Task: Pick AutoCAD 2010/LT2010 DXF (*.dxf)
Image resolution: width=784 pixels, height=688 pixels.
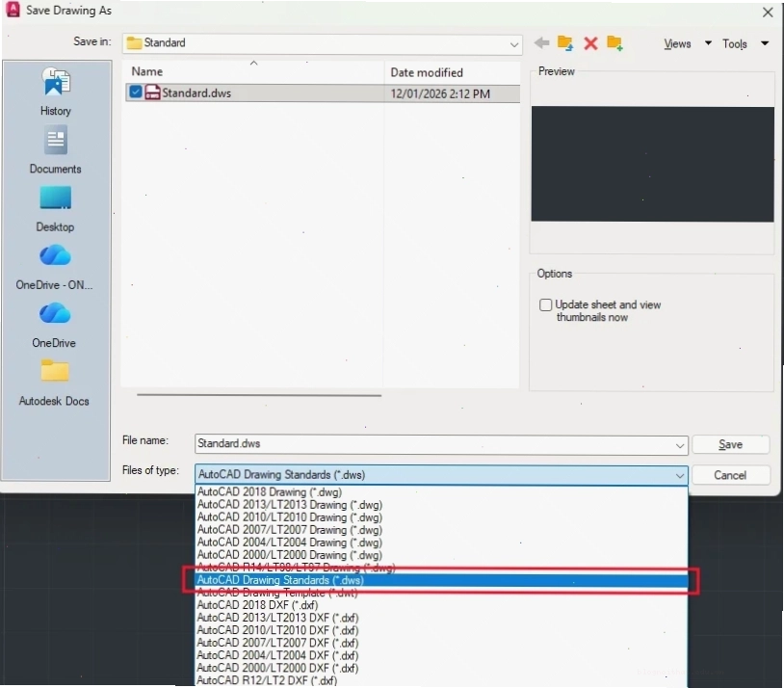Action: (441, 630)
